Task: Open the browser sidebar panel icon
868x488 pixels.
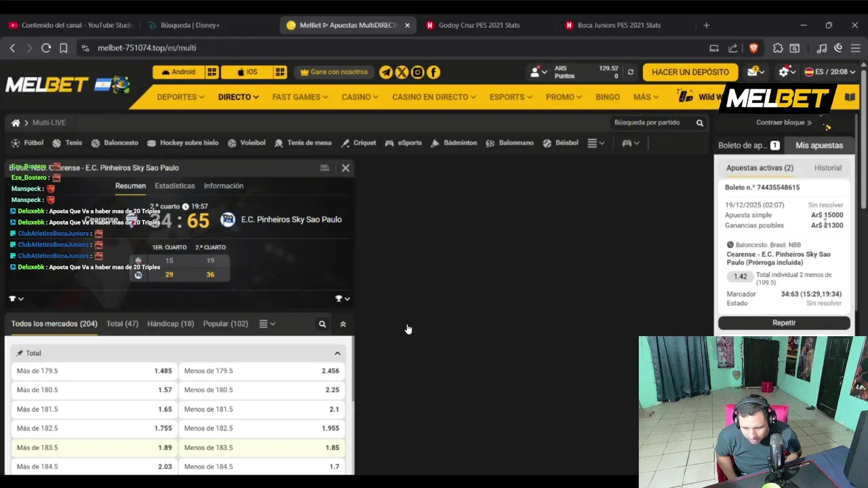Action: coord(794,48)
